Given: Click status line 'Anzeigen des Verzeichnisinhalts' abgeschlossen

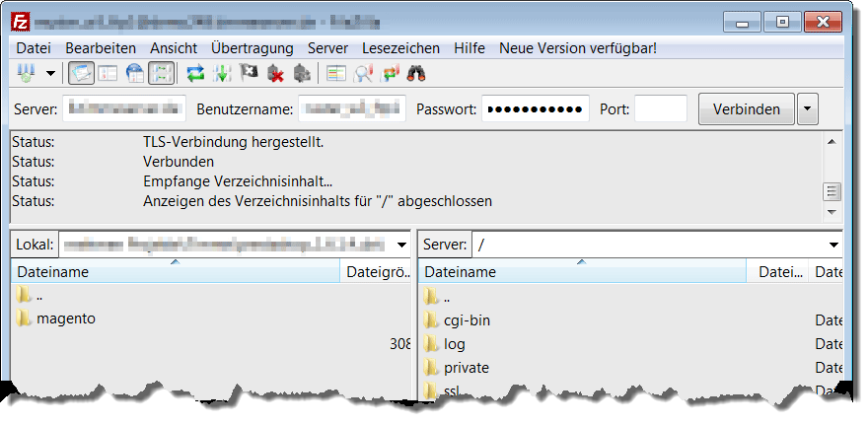Looking at the screenshot, I should click(x=318, y=200).
